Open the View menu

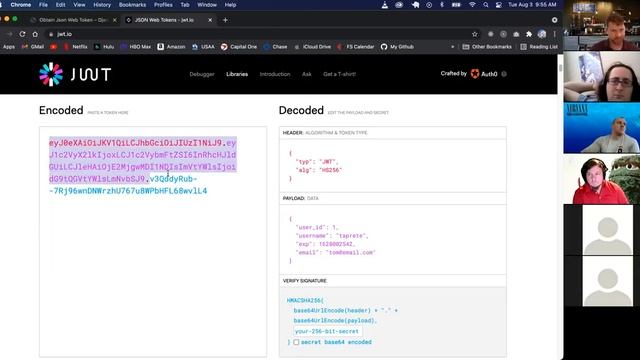pyautogui.click(x=79, y=5)
